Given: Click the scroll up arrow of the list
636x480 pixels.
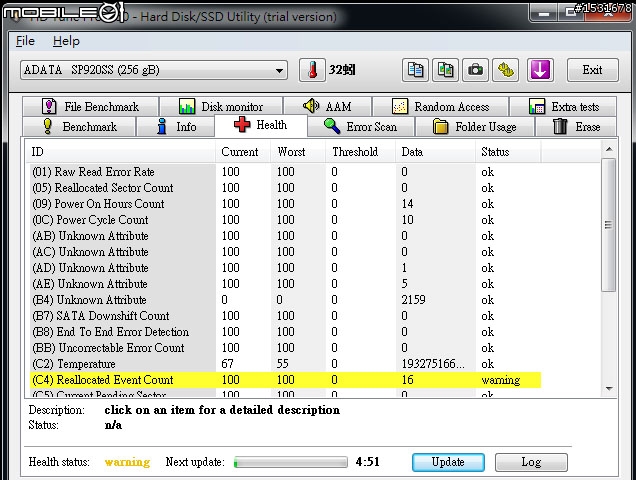Looking at the screenshot, I should [609, 149].
